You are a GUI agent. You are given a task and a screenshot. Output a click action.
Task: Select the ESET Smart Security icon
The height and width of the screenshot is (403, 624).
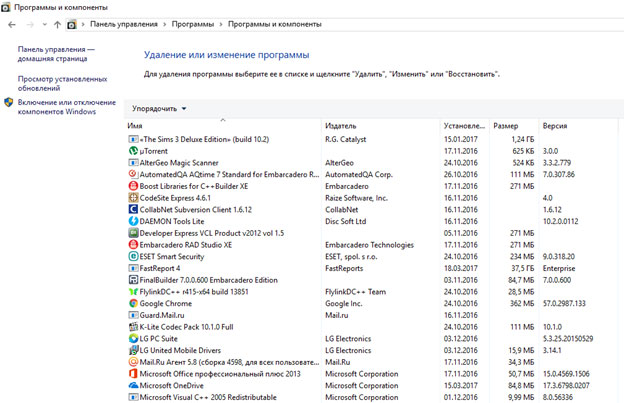click(x=133, y=256)
